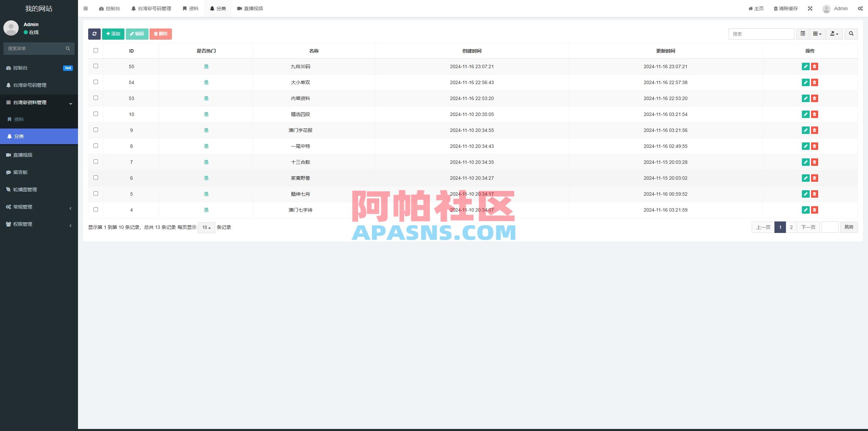Open the export options dropdown
Screen dimensions: 868x431
834,34
